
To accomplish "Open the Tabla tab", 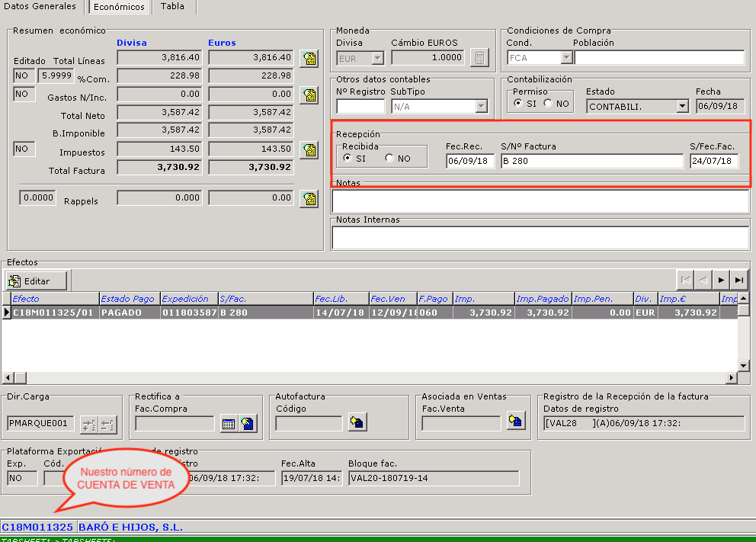I will [x=172, y=7].
